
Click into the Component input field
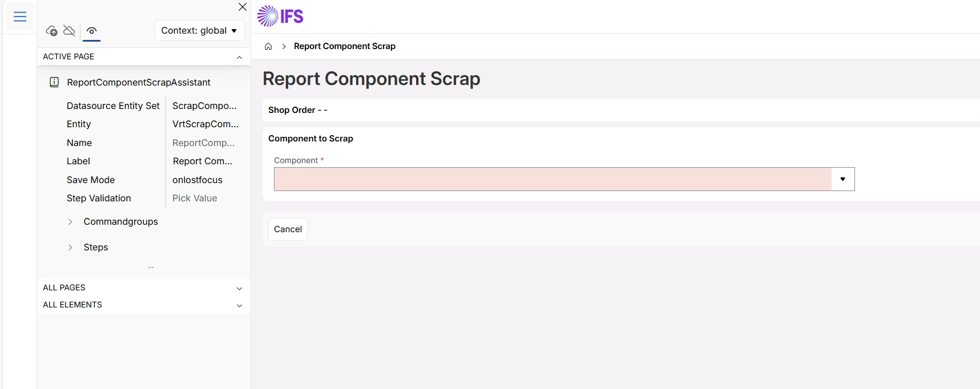(552, 179)
